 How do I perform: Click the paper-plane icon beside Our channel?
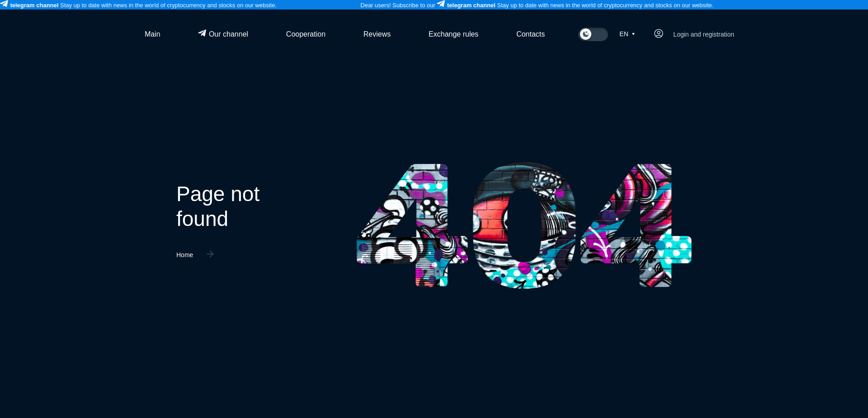[x=201, y=33]
